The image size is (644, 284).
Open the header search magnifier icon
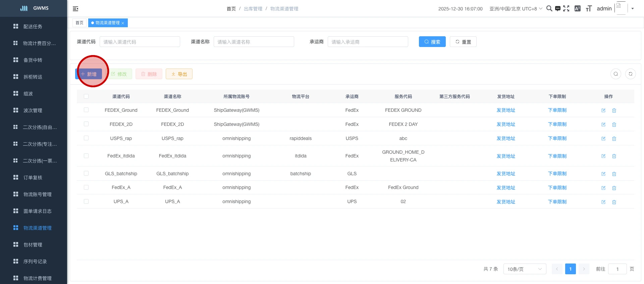[549, 8]
